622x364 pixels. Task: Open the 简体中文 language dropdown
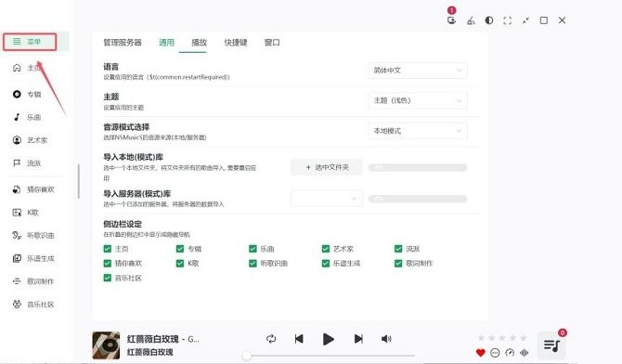click(x=418, y=71)
